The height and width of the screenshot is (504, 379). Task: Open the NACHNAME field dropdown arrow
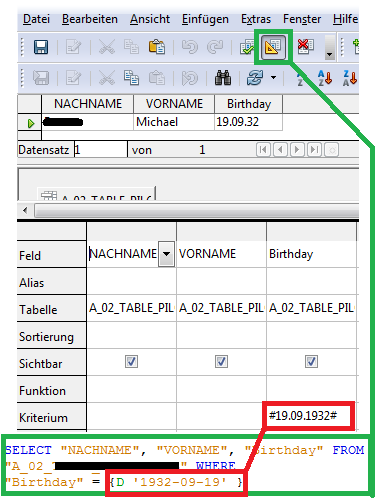[166, 254]
